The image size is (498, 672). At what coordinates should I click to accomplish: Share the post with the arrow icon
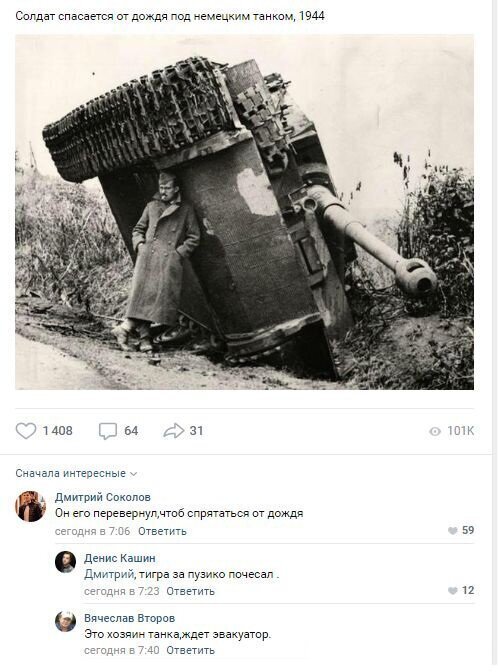coord(174,431)
